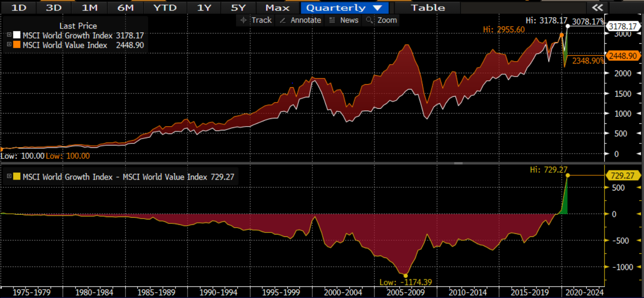Click the 3078.17% label
The height and width of the screenshot is (298, 644).
pos(588,22)
